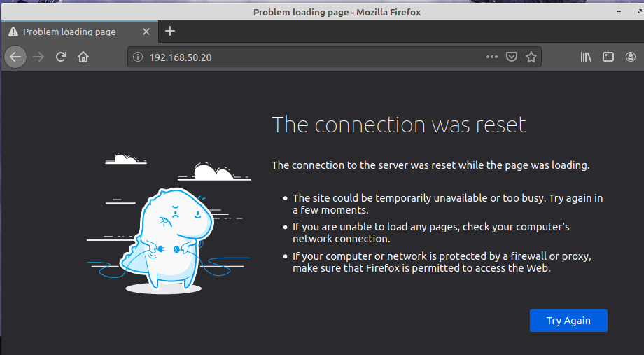Click the Forward navigation arrow
Viewport: 644px width, 355px height.
pos(38,57)
